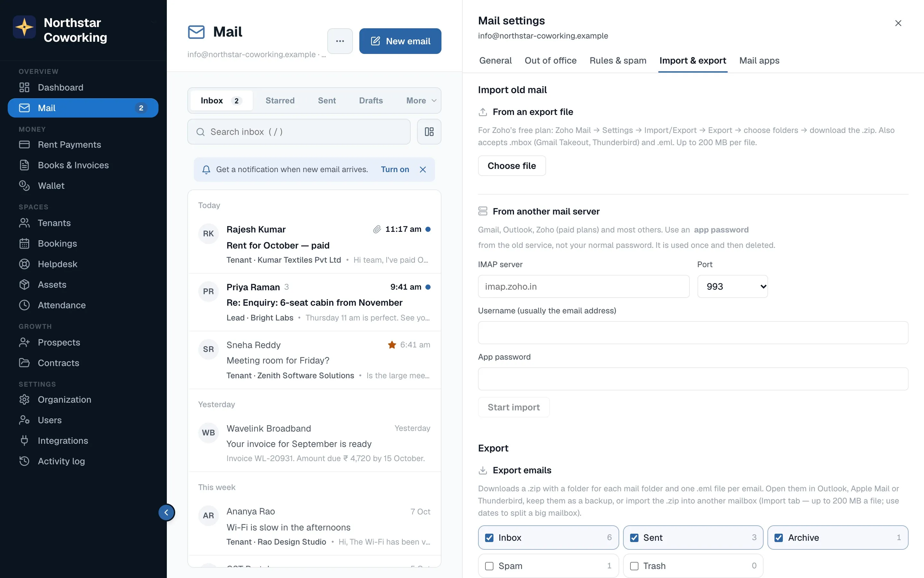The width and height of the screenshot is (924, 578).
Task: Click the Choose file button
Action: tap(512, 166)
